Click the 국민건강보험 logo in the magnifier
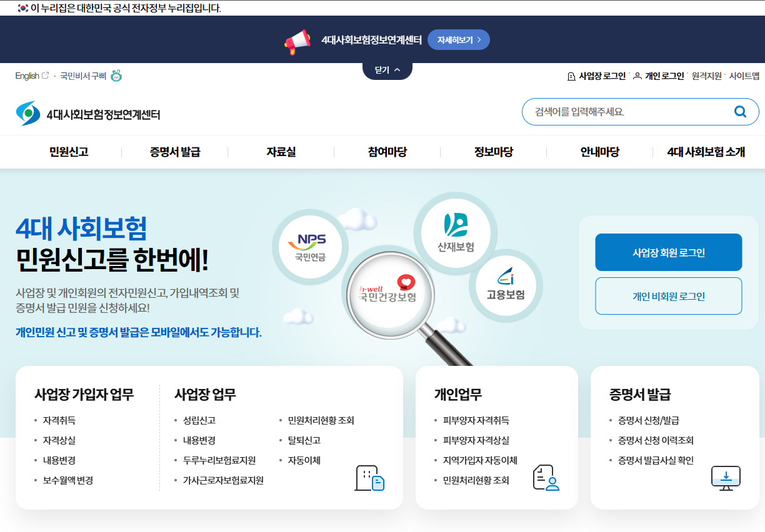The height and width of the screenshot is (532, 765). click(387, 288)
